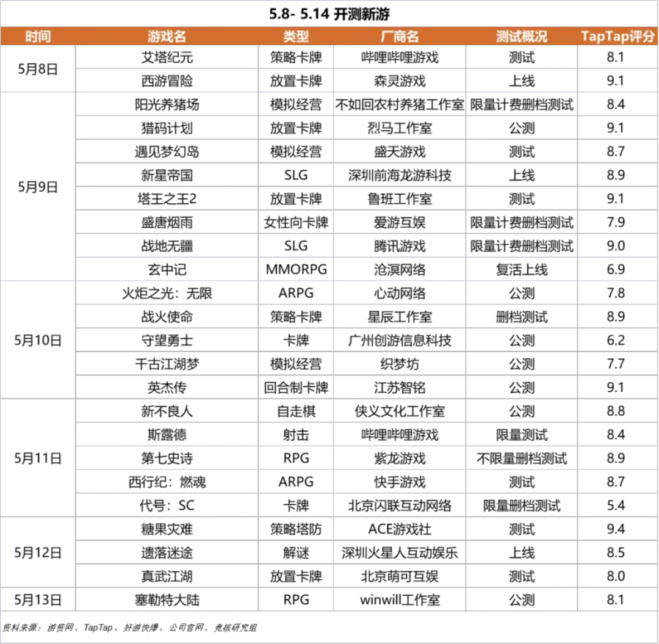The image size is (659, 644).
Task: Click vendor '侠义文化工作室'
Action: click(x=400, y=411)
